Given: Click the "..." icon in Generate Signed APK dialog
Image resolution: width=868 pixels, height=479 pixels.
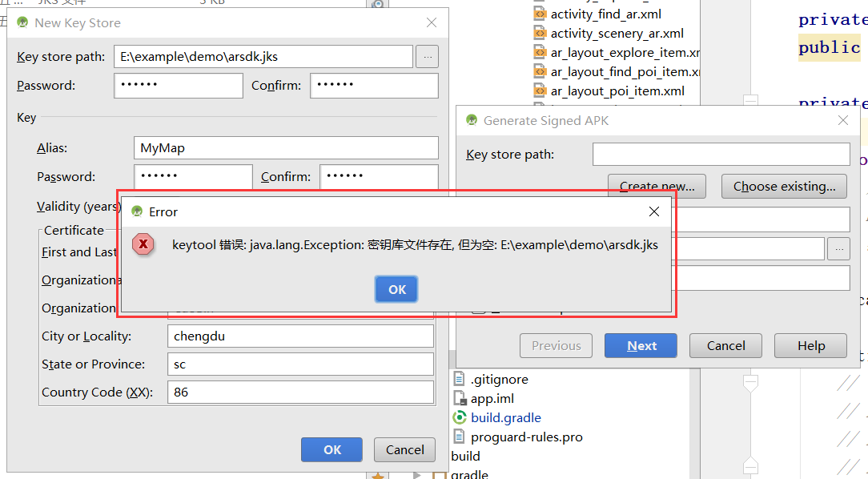Looking at the screenshot, I should pos(838,248).
